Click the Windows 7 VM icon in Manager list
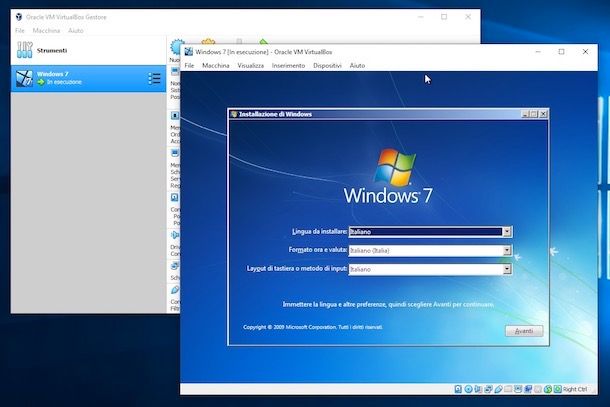The width and height of the screenshot is (610, 407). point(24,78)
